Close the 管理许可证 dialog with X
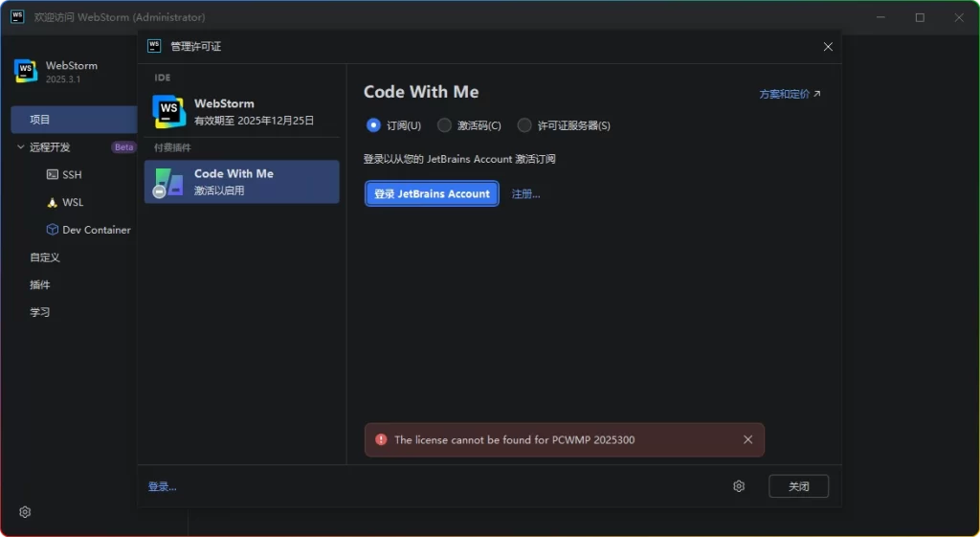This screenshot has height=537, width=980. pos(828,47)
